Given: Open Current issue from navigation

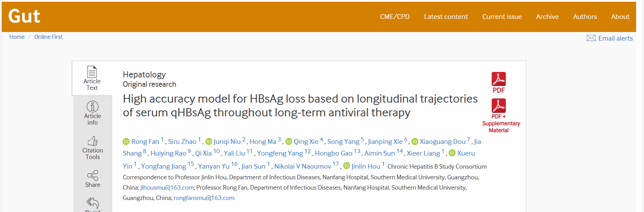Looking at the screenshot, I should (x=502, y=17).
